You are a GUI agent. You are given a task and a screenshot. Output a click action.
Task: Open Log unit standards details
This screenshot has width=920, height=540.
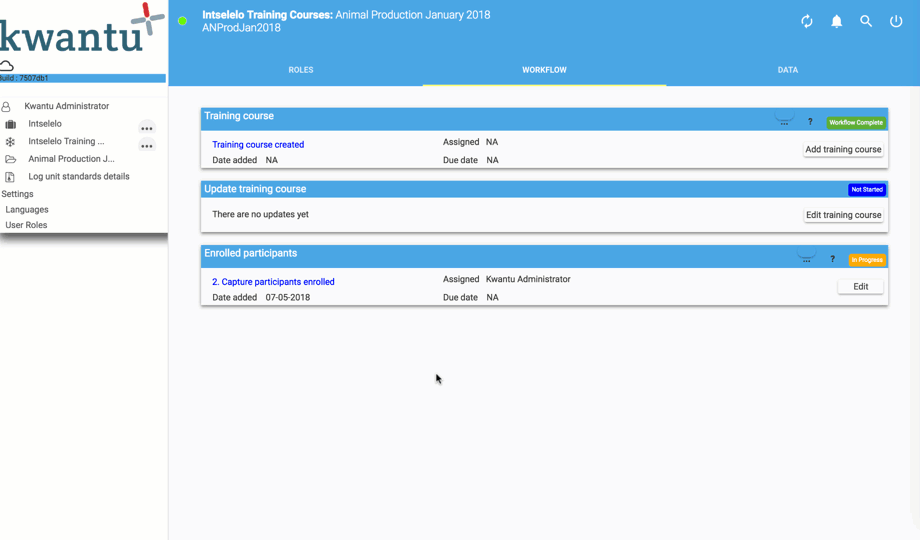point(79,177)
